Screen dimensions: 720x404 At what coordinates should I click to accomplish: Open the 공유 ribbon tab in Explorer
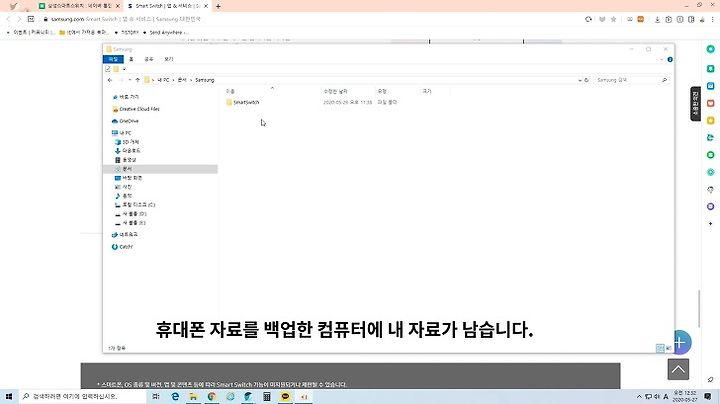[149, 59]
